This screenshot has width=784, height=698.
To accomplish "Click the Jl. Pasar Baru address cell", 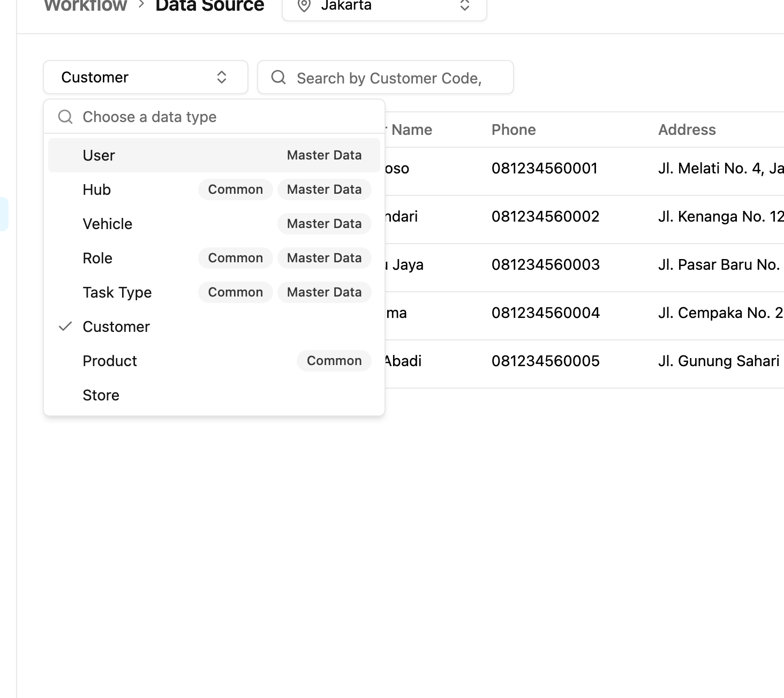I will [719, 264].
